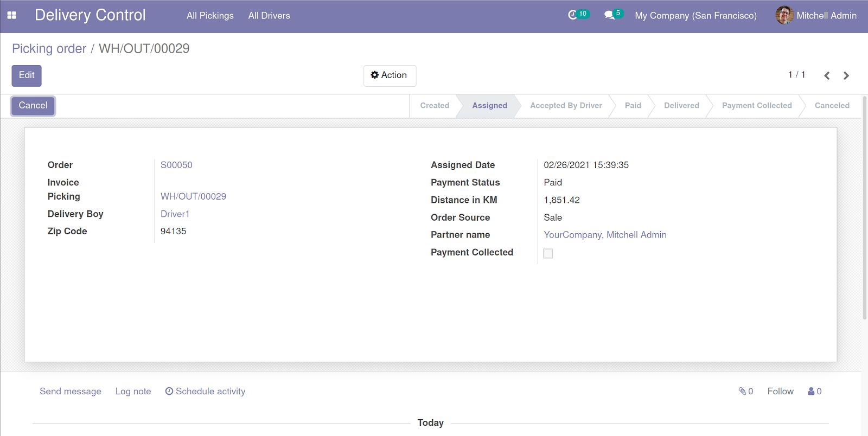Click the Edit button
Image resolution: width=868 pixels, height=436 pixels.
point(27,75)
